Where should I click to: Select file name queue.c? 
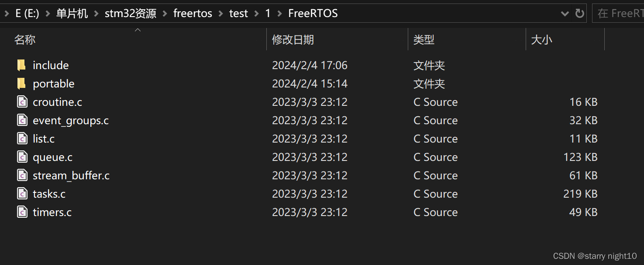[52, 157]
